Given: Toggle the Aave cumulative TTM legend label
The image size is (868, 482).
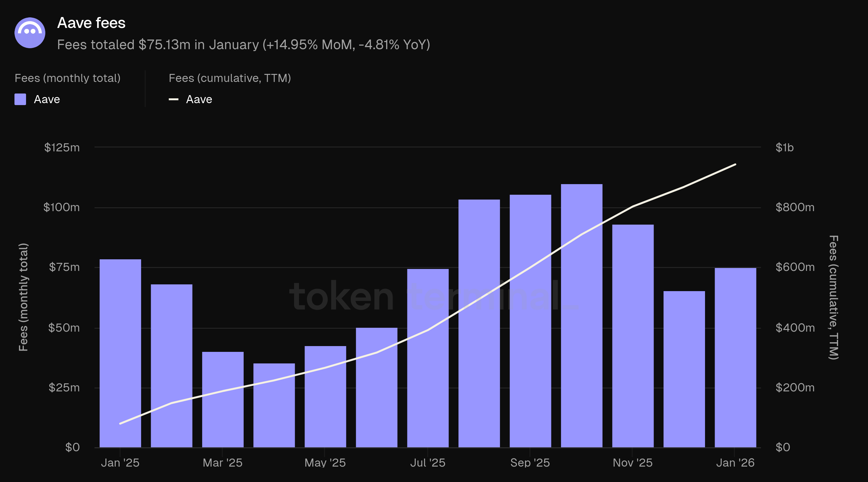Looking at the screenshot, I should click(199, 99).
